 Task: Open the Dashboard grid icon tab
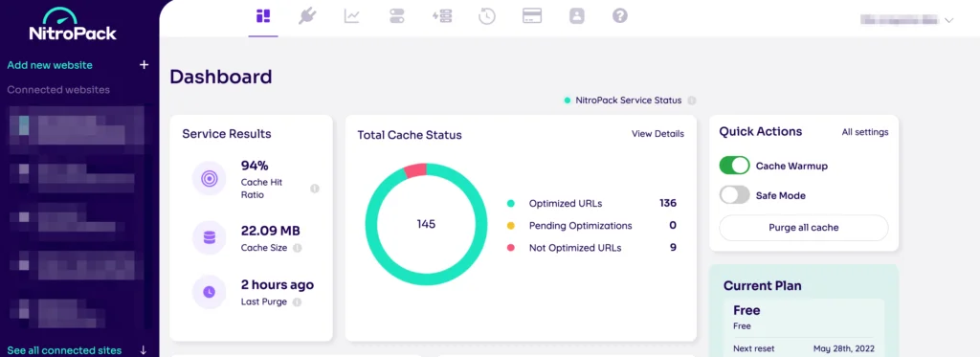(263, 16)
